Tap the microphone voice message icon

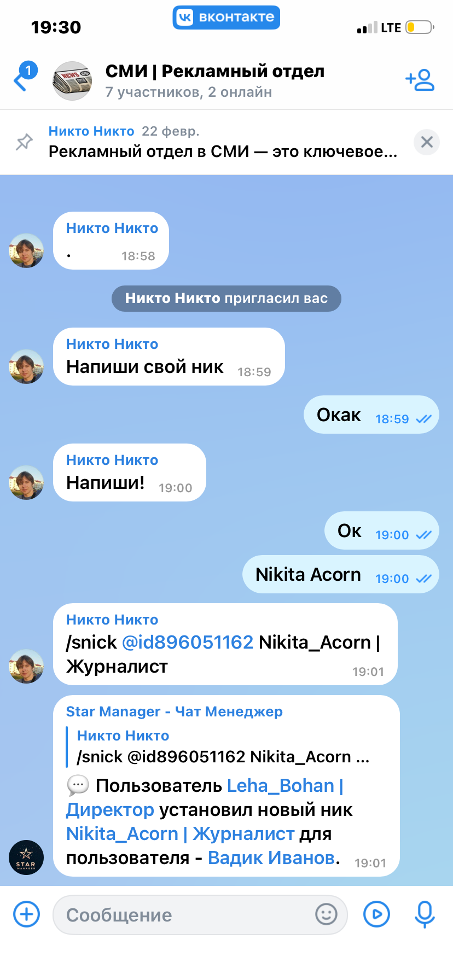pyautogui.click(x=425, y=914)
